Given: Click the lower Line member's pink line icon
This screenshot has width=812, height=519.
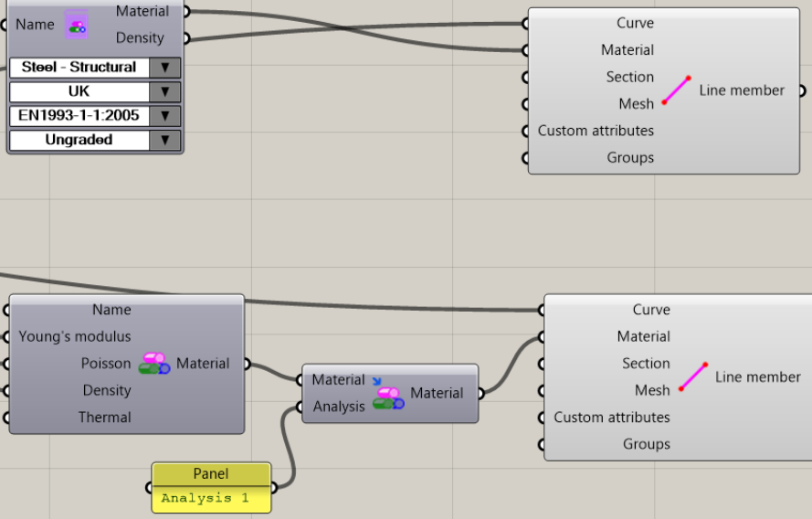Looking at the screenshot, I should (692, 376).
